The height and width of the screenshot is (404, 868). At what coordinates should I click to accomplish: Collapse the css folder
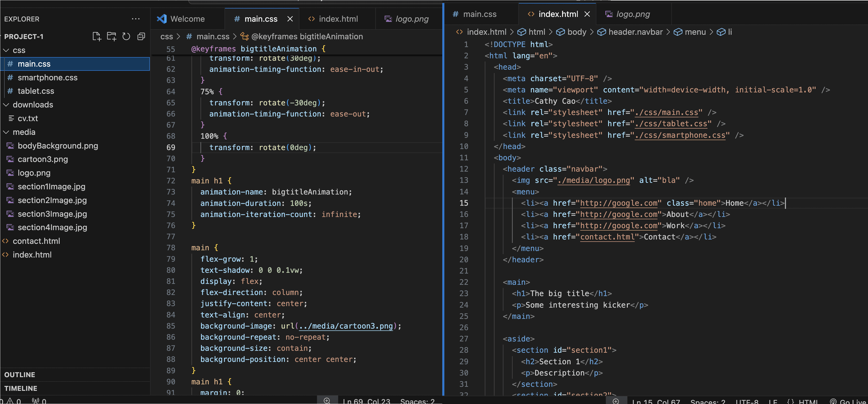tap(6, 50)
